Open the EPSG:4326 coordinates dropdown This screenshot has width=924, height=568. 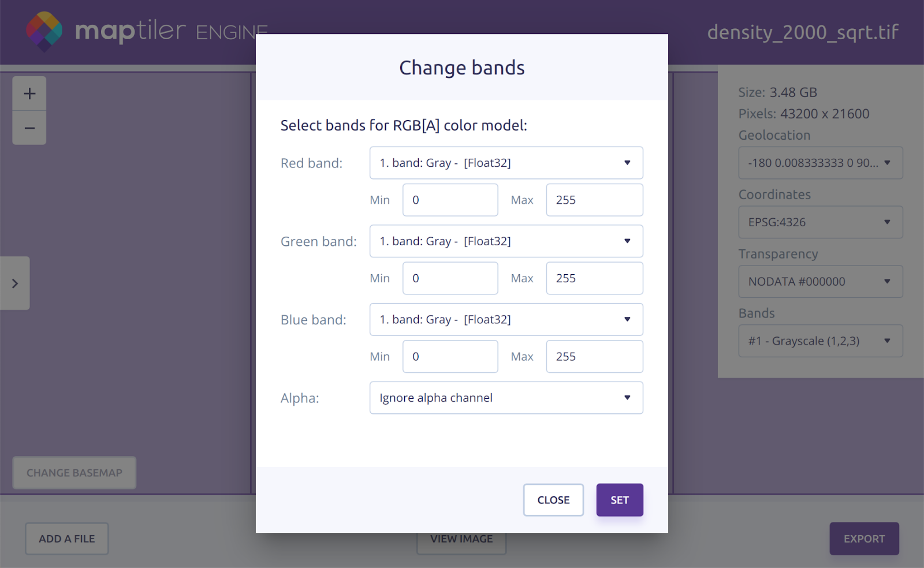(820, 222)
